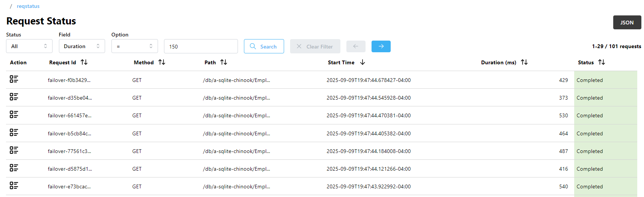
Task: Open the Option operator dropdown
Action: [134, 46]
